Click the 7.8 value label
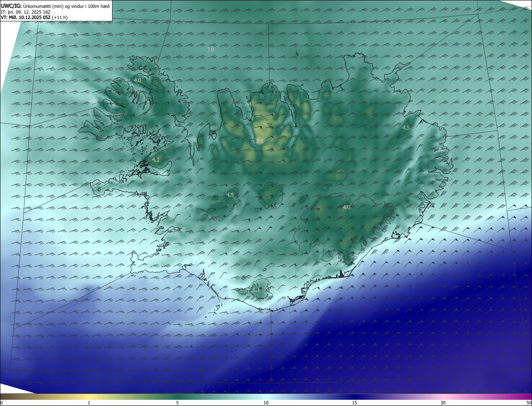 tap(194, 140)
